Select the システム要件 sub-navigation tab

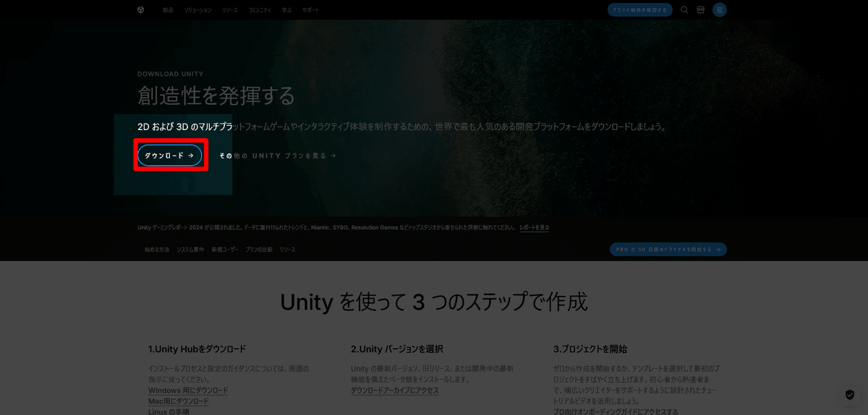tap(190, 249)
